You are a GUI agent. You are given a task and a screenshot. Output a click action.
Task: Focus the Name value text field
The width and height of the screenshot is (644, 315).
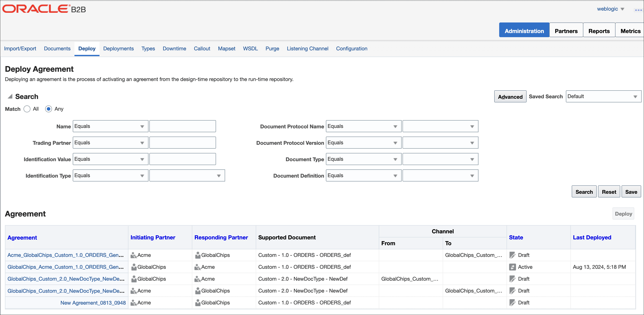click(x=183, y=126)
